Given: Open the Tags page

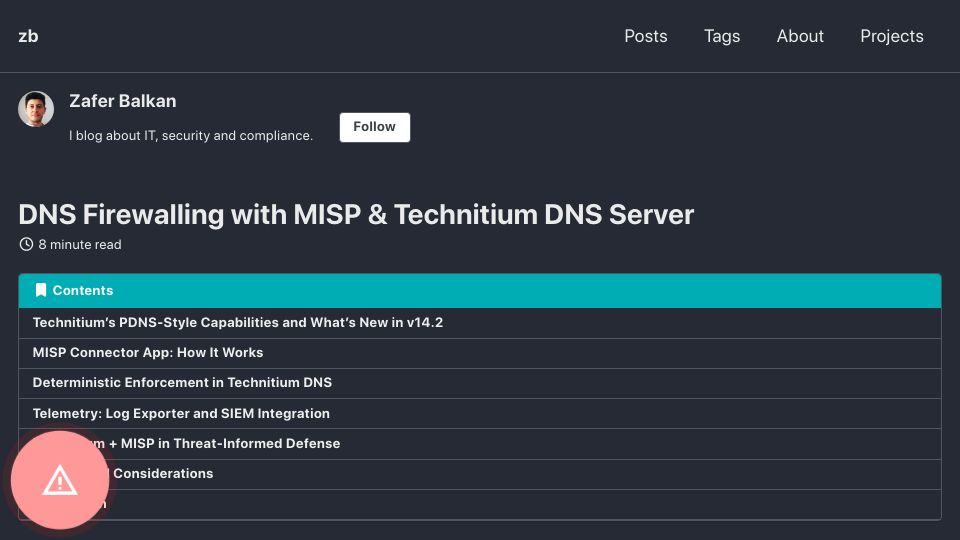Looking at the screenshot, I should pos(722,36).
